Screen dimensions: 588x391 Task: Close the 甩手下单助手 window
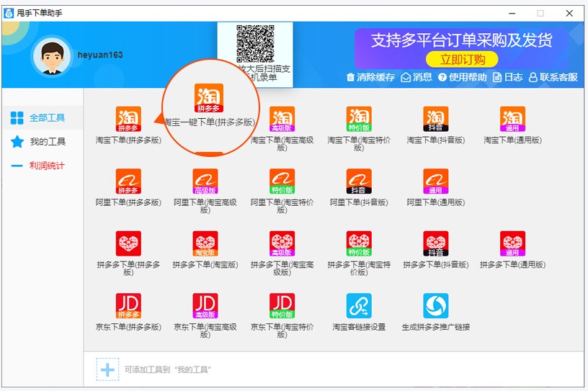[569, 13]
